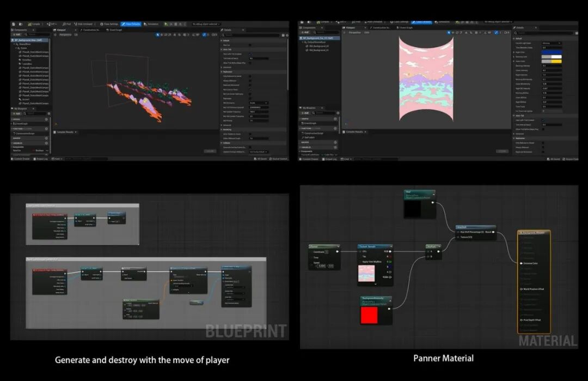Click the Panner Speed X value field
588x381 pixels.
click(x=322, y=266)
